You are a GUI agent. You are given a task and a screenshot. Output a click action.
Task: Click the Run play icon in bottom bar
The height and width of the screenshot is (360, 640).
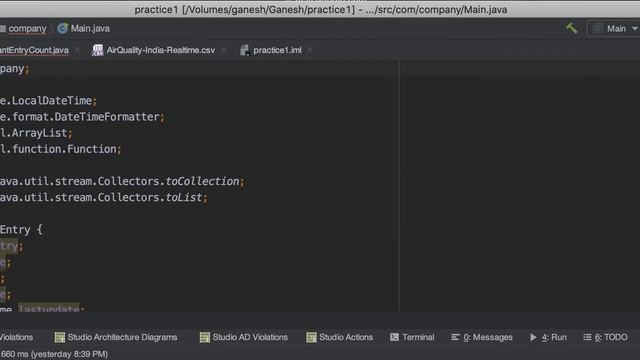[533, 337]
